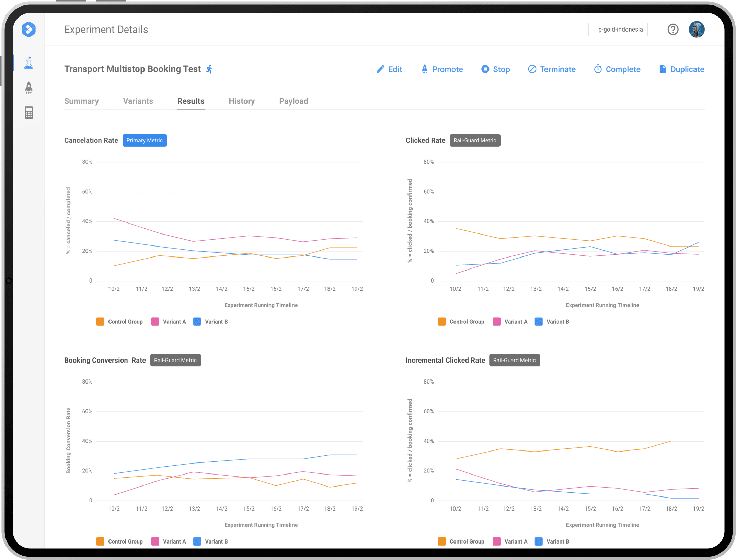Click the Promote rocket icon
The image size is (736, 560).
coord(425,69)
